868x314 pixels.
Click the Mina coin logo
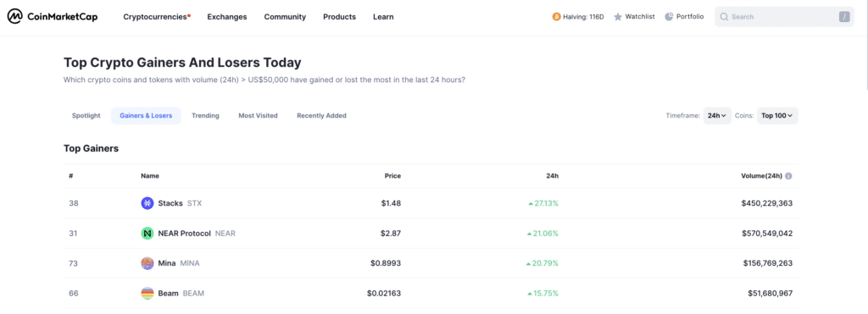coord(147,263)
